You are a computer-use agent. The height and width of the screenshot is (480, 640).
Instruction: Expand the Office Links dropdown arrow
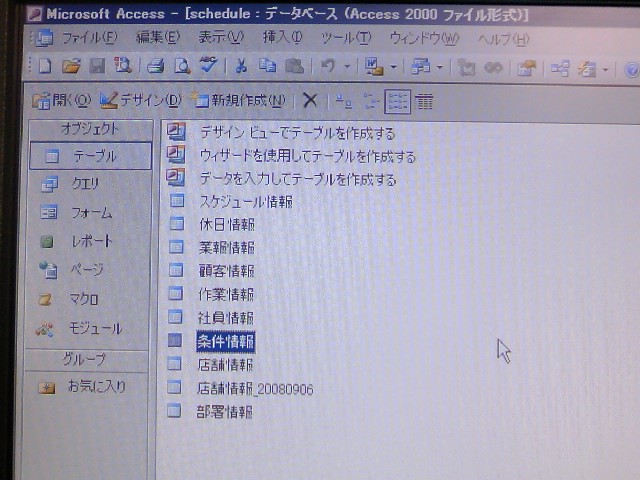(x=393, y=67)
